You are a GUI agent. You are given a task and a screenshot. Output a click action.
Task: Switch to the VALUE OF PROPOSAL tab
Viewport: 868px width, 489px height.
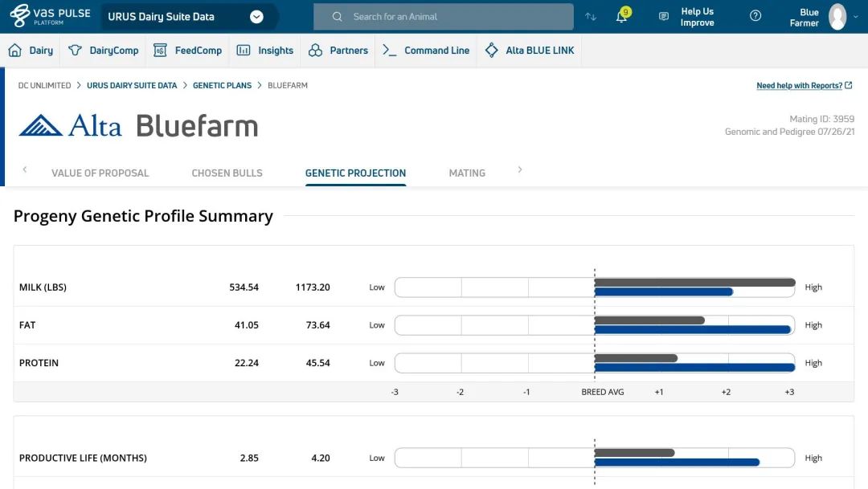click(100, 173)
